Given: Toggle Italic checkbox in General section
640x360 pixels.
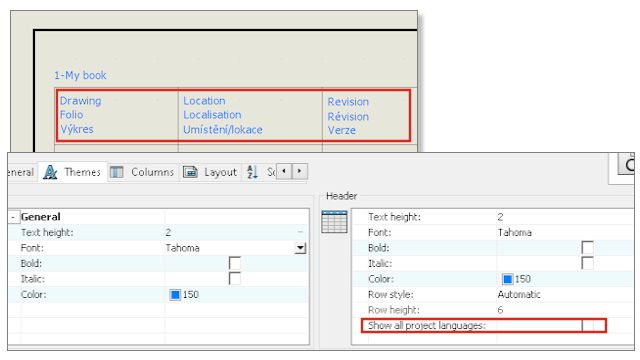Looking at the screenshot, I should coord(235,279).
